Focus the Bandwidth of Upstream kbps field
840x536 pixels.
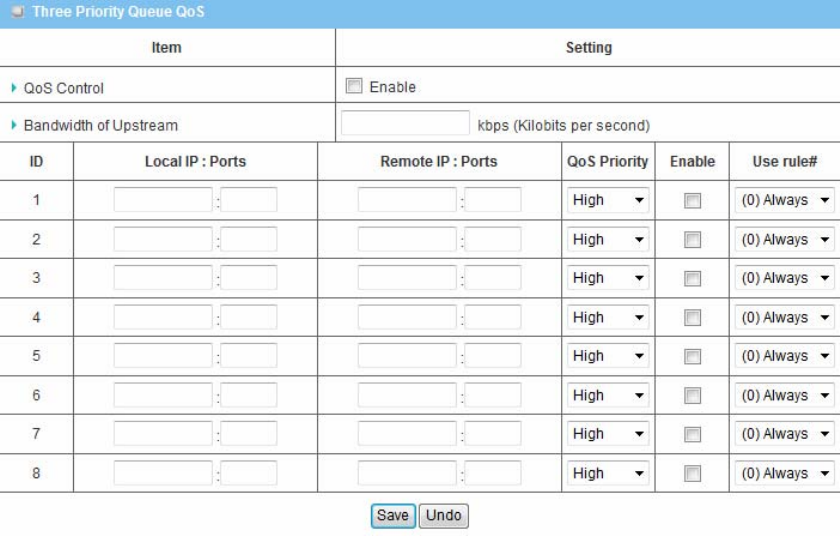tap(405, 124)
